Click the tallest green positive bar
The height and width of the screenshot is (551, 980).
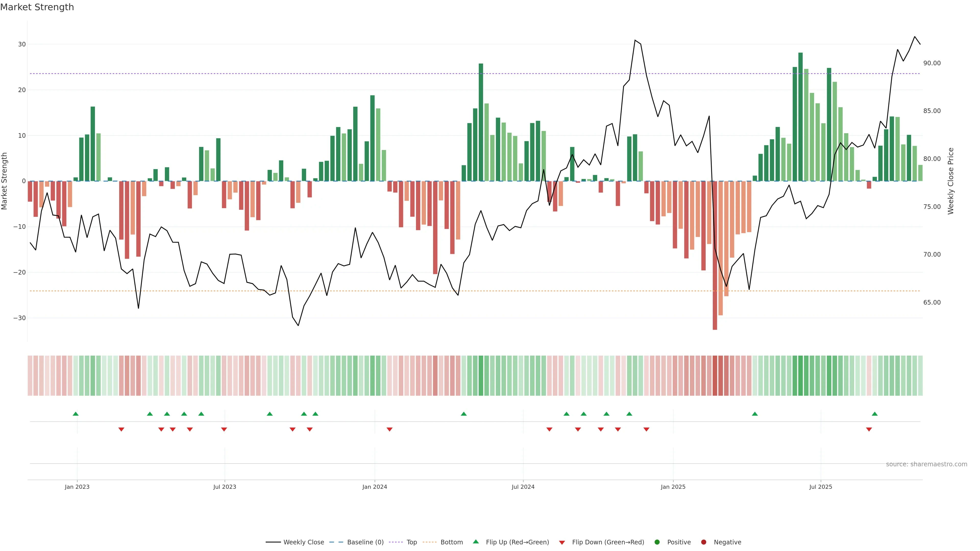pos(800,117)
